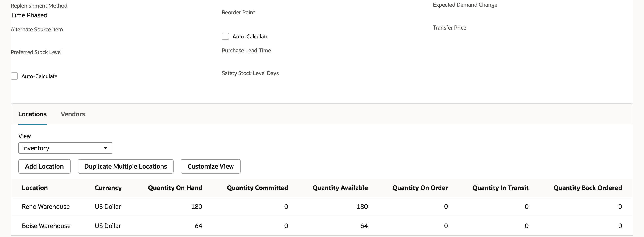Select the Reno Warehouse row
644x237 pixels.
(x=322, y=207)
